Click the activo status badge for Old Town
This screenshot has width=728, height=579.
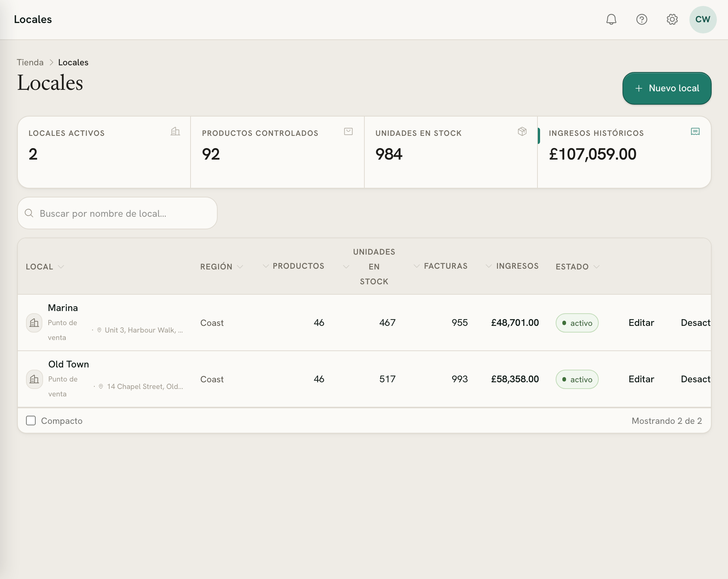tap(577, 379)
